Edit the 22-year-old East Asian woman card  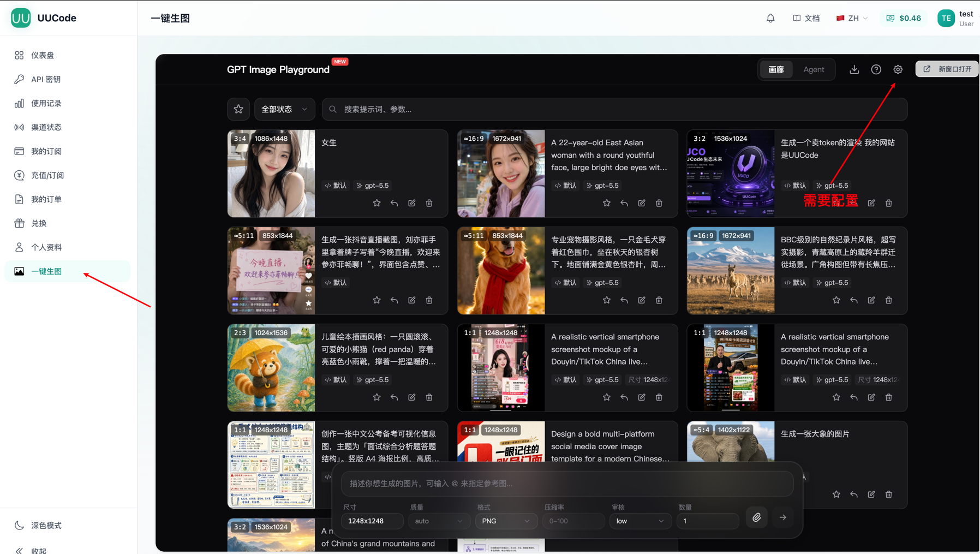pos(642,203)
